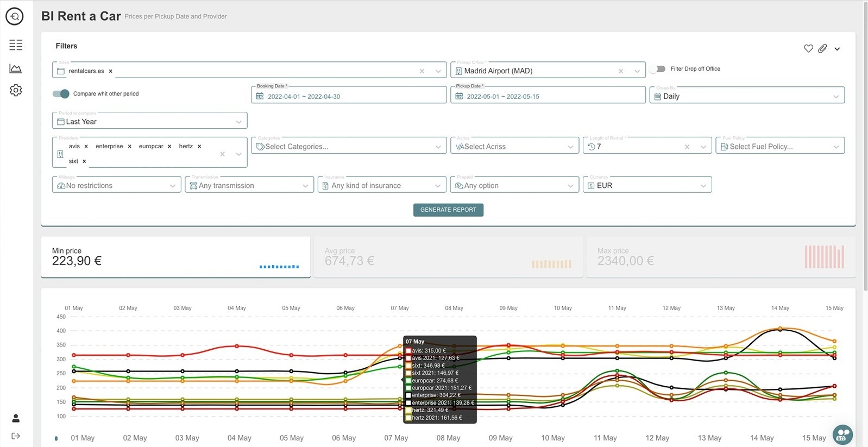Toggle Compare with other period switch
Screen dimensions: 868x447
click(61, 93)
